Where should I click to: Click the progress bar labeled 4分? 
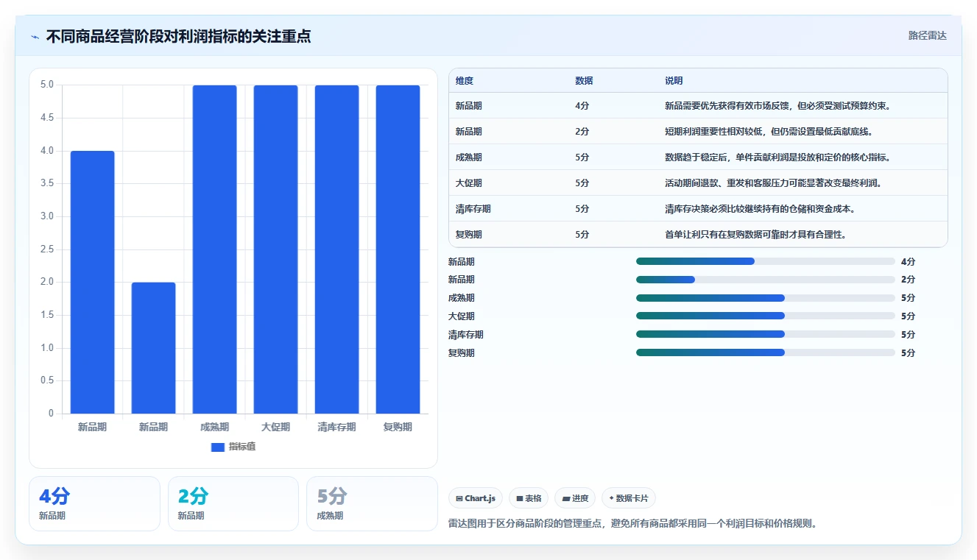pos(766,261)
